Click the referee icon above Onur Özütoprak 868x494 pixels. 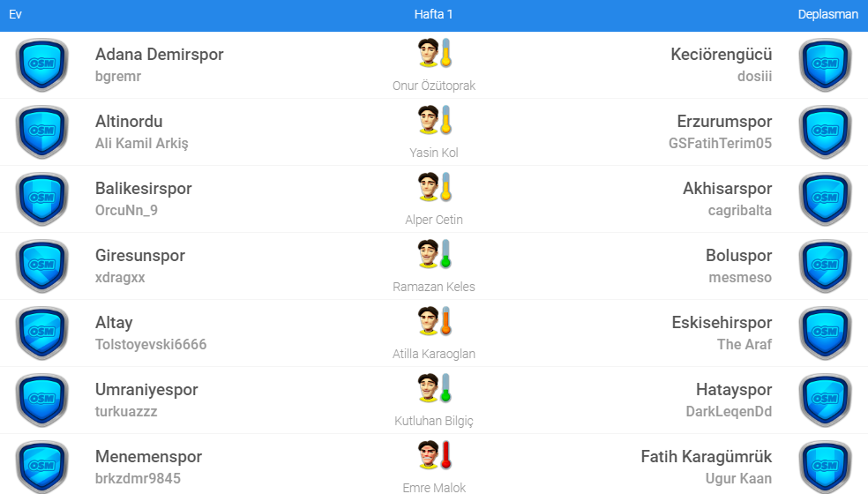(434, 54)
